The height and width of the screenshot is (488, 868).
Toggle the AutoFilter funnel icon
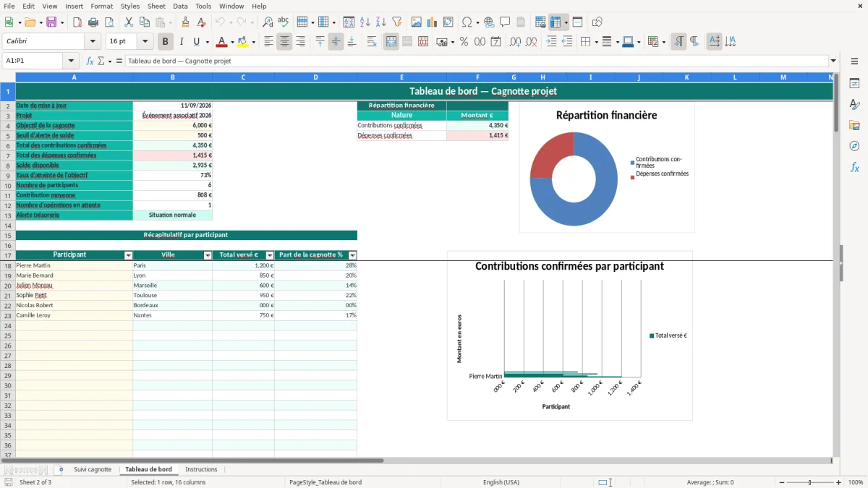(397, 22)
